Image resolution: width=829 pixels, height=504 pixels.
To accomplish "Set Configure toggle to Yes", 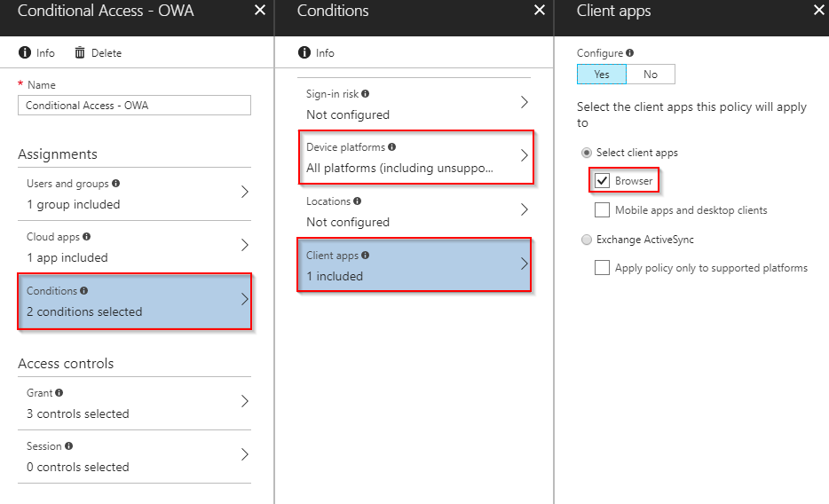I will point(602,74).
